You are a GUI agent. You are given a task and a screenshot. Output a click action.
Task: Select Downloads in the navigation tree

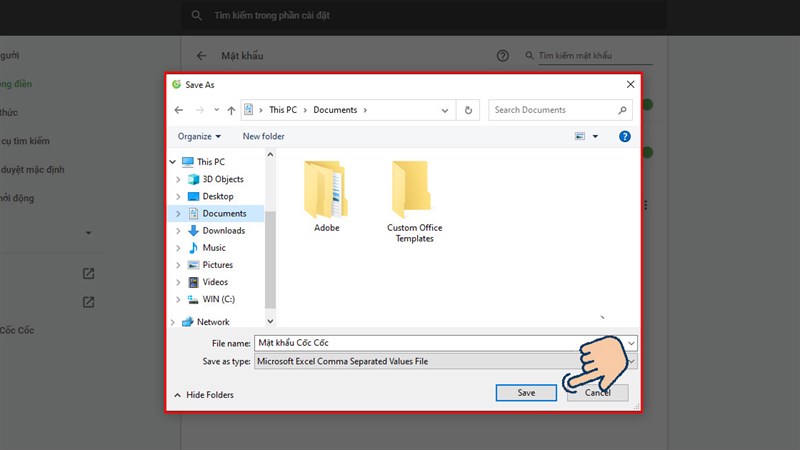pyautogui.click(x=223, y=231)
